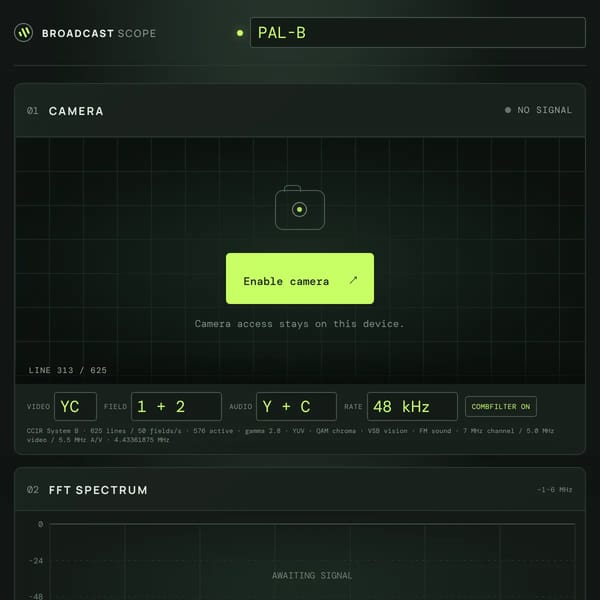
Task: Open the FIELD dropdown showing 1 + 2
Action: coord(176,406)
